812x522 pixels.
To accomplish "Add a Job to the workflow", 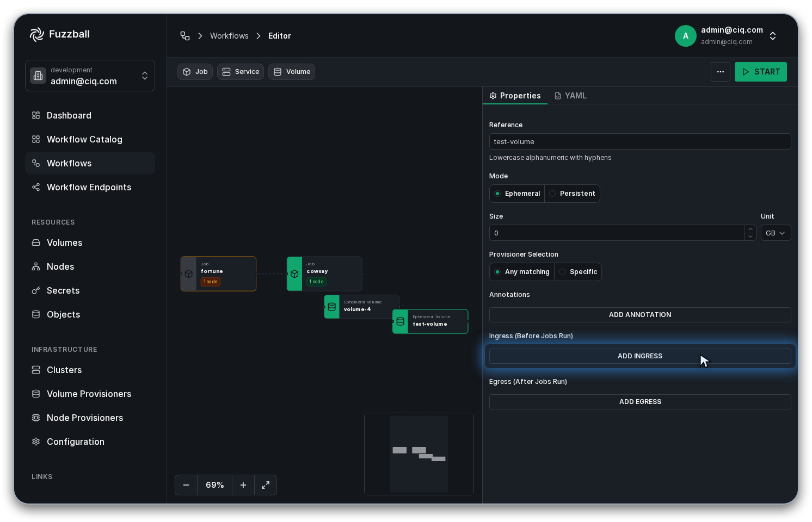I will click(195, 72).
